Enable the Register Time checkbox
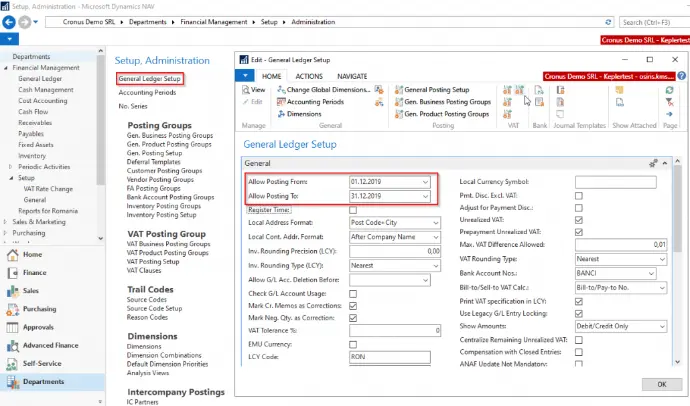 (x=353, y=210)
